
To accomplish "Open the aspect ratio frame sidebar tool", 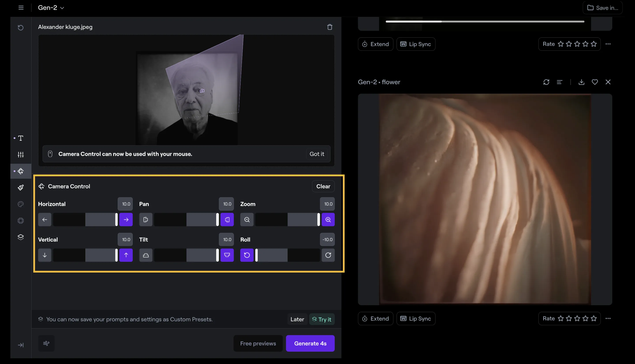I will [21, 221].
